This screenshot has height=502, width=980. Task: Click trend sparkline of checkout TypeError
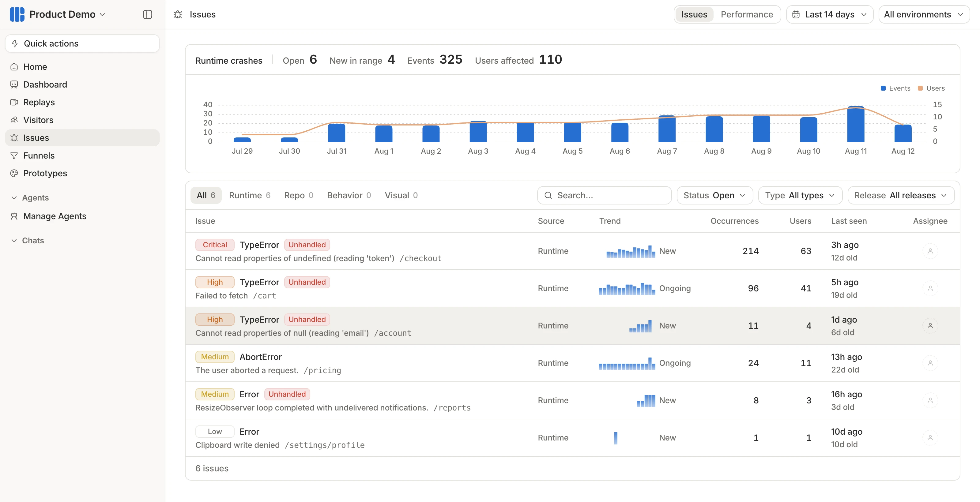(x=631, y=251)
